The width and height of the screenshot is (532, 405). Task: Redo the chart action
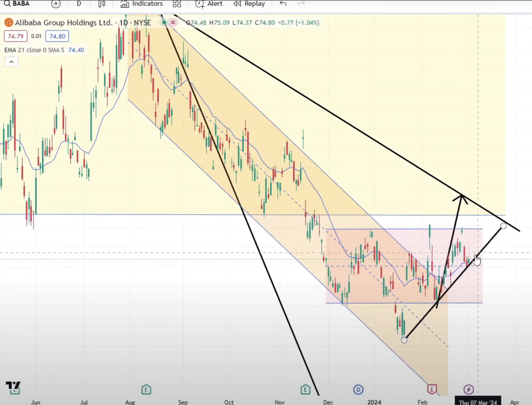[x=302, y=3]
